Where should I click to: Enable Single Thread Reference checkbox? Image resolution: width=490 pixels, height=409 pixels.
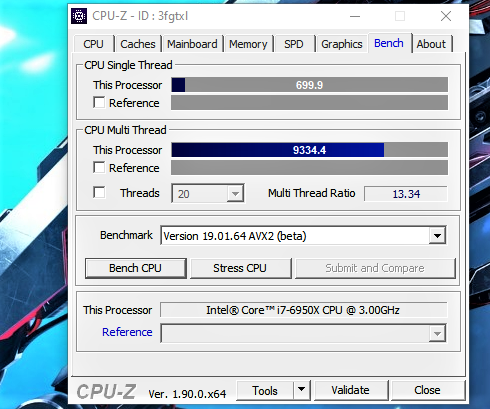point(99,103)
